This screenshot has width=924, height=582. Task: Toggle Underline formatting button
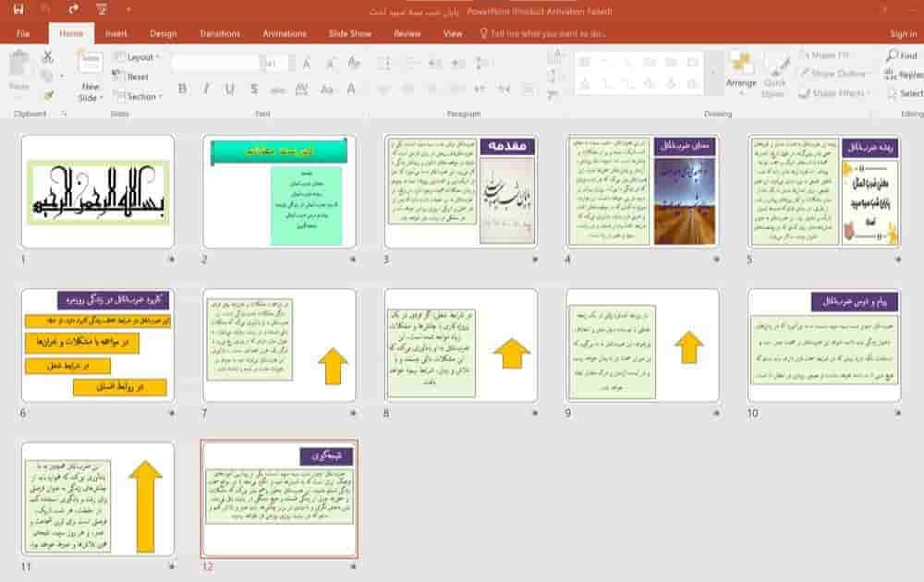pos(229,89)
